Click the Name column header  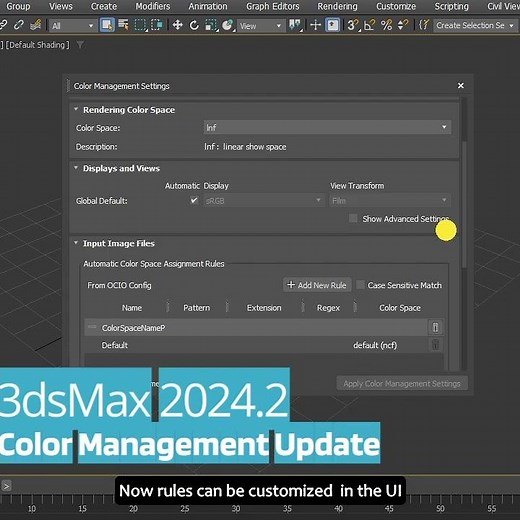point(132,308)
